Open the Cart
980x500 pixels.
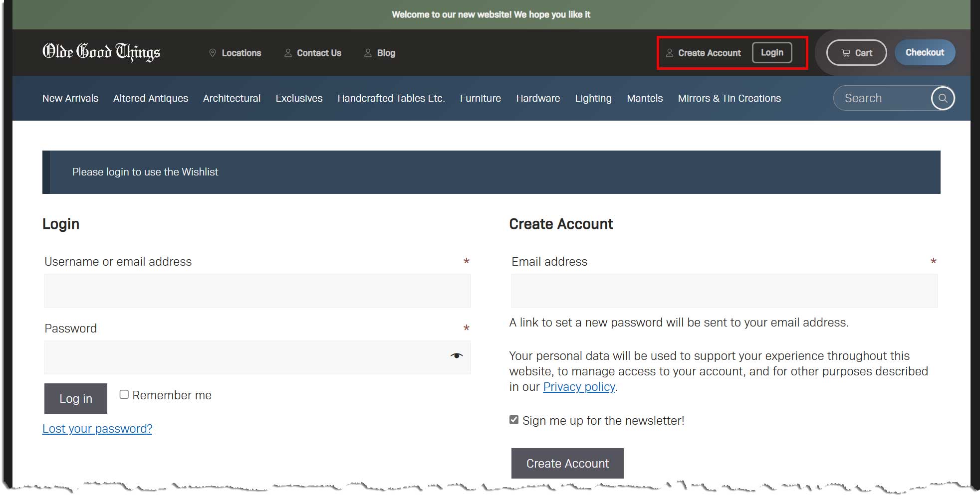(x=856, y=53)
